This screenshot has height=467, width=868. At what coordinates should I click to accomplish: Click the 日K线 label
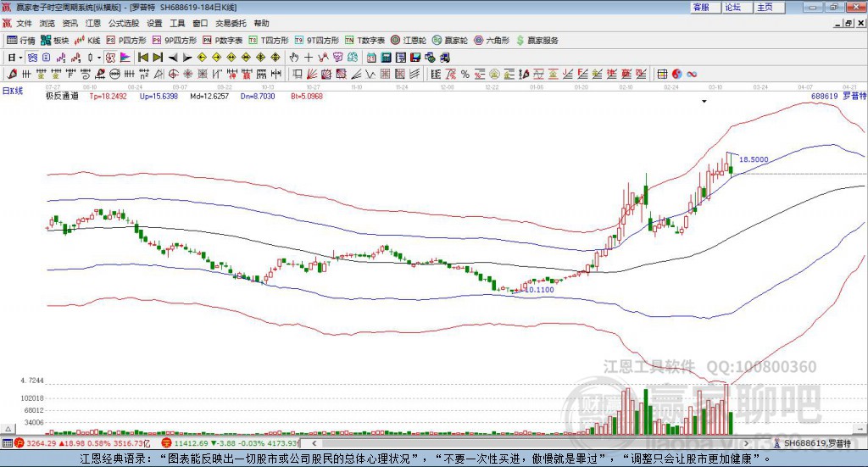[x=13, y=91]
